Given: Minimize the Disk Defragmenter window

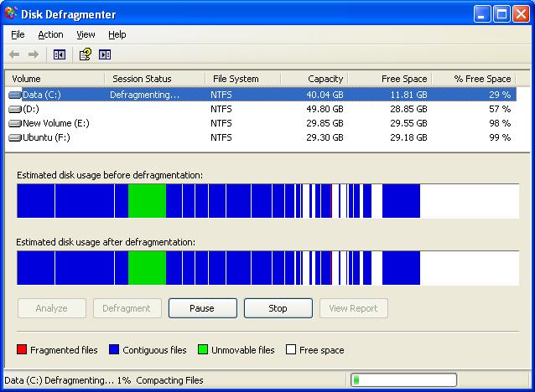Looking at the screenshot, I should [482, 14].
